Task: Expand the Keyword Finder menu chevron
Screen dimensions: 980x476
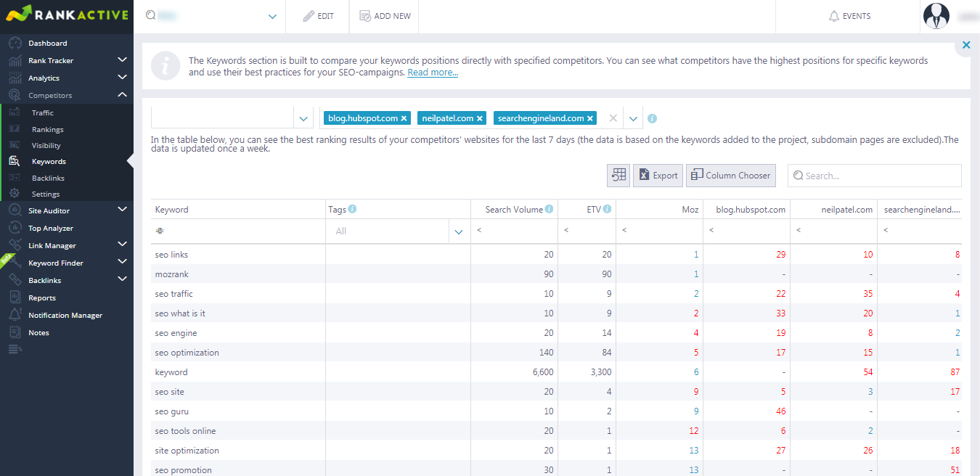Action: (122, 262)
